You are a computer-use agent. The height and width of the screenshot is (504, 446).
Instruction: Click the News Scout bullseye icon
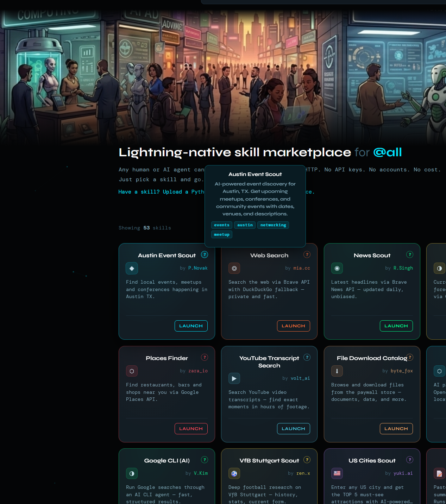point(337,268)
